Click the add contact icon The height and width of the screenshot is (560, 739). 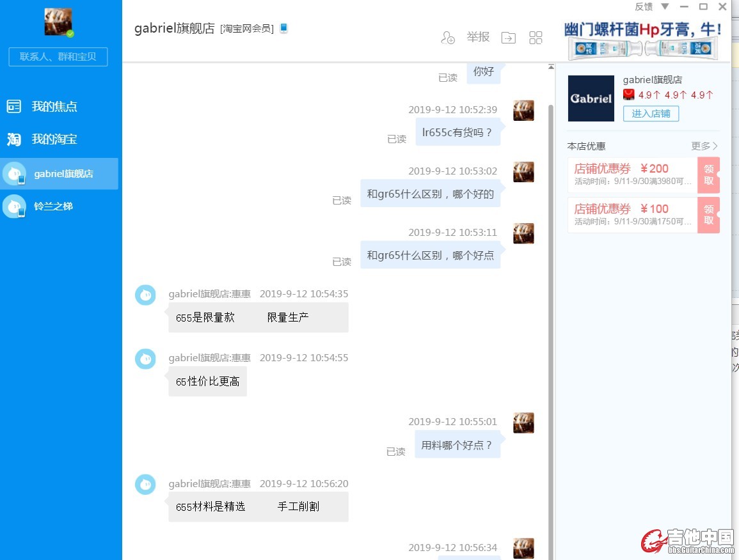click(447, 38)
